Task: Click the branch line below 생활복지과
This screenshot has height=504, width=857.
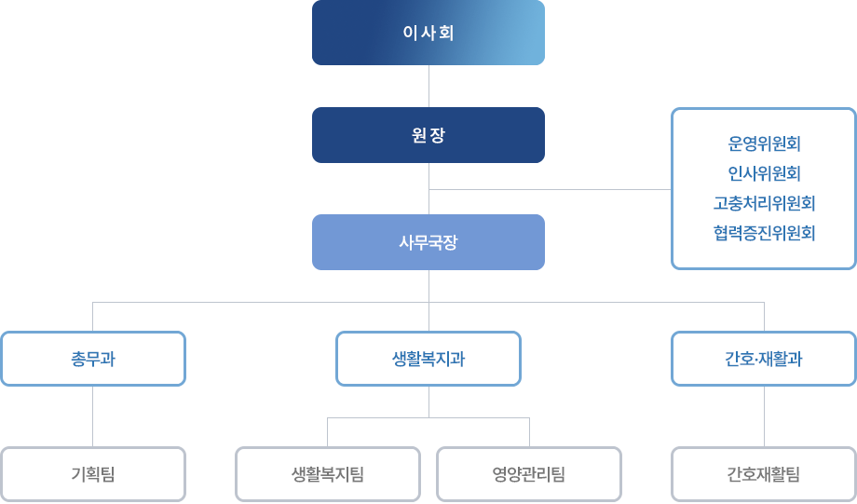Action: click(428, 417)
